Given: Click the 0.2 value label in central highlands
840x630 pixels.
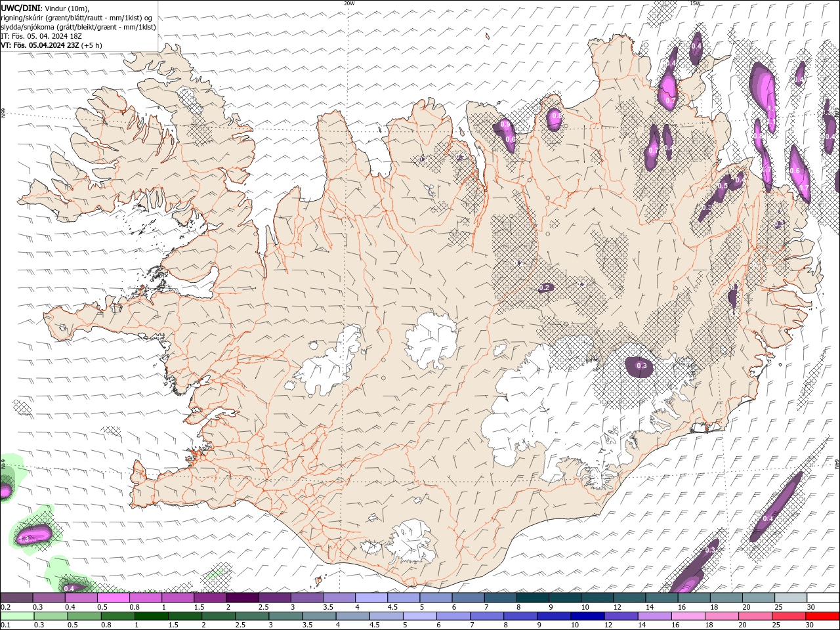Looking at the screenshot, I should [x=544, y=287].
